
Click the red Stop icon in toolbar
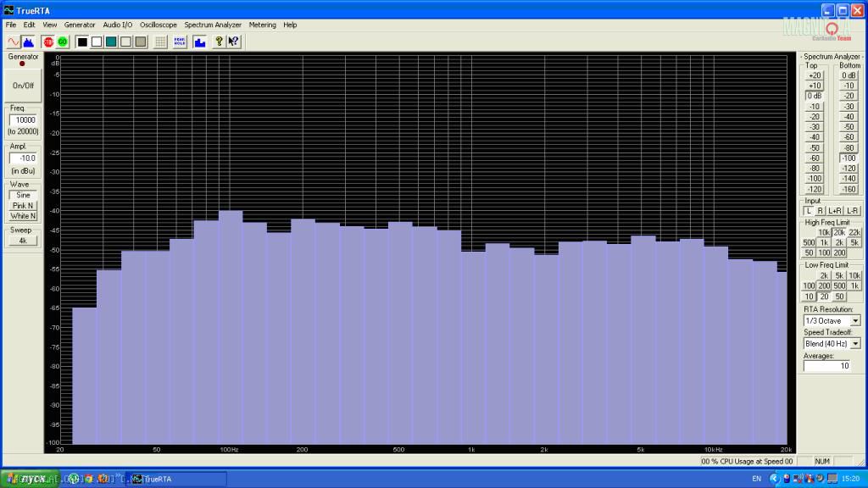pos(48,42)
